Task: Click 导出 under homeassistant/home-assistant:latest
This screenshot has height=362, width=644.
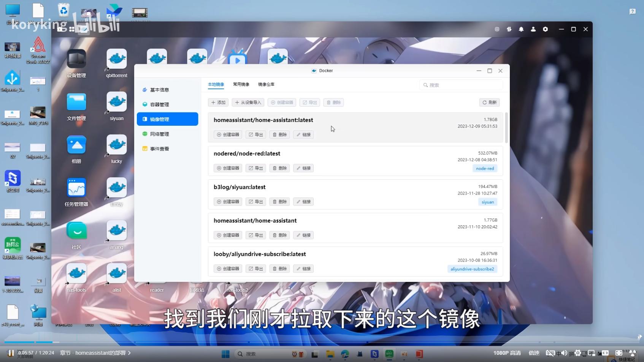Action: point(255,134)
